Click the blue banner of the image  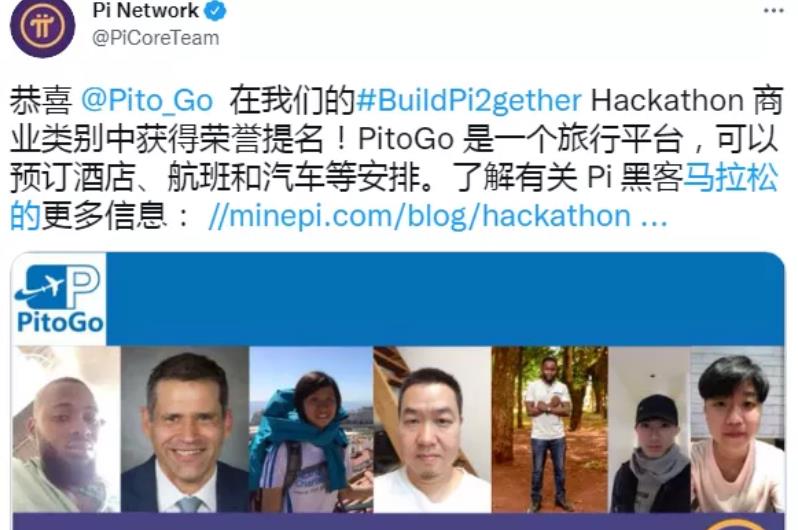[445, 299]
